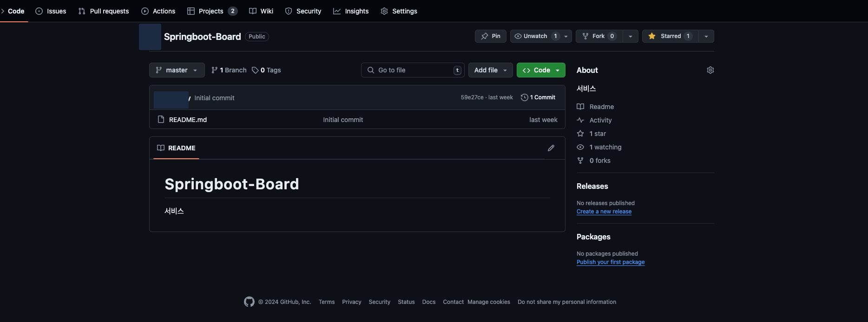Open the Wiki tab

pyautogui.click(x=261, y=11)
